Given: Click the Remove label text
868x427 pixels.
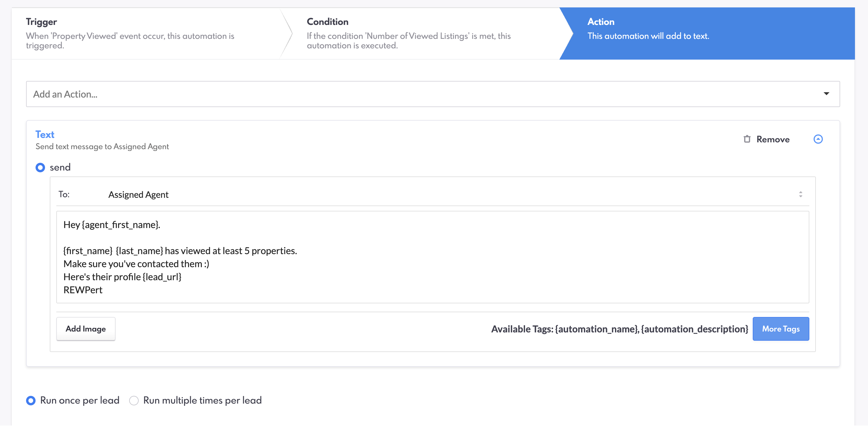Looking at the screenshot, I should tap(773, 139).
